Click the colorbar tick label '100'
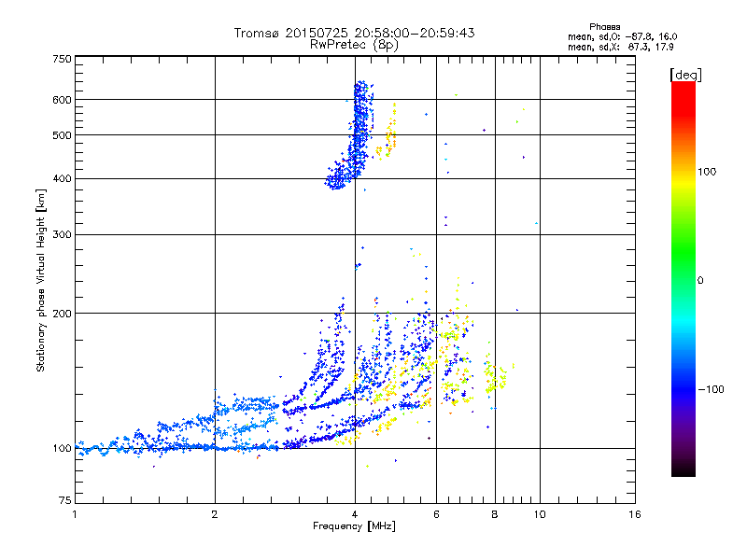The width and height of the screenshot is (747, 560). click(707, 172)
